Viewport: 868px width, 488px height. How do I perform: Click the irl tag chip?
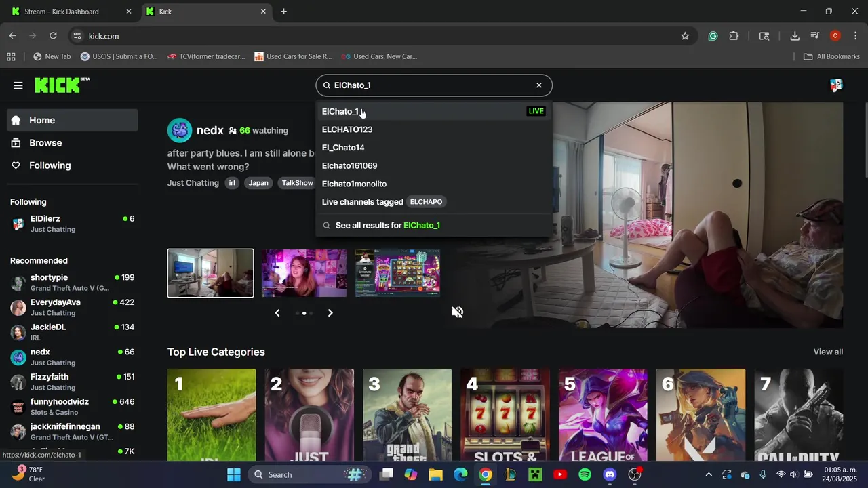click(232, 183)
